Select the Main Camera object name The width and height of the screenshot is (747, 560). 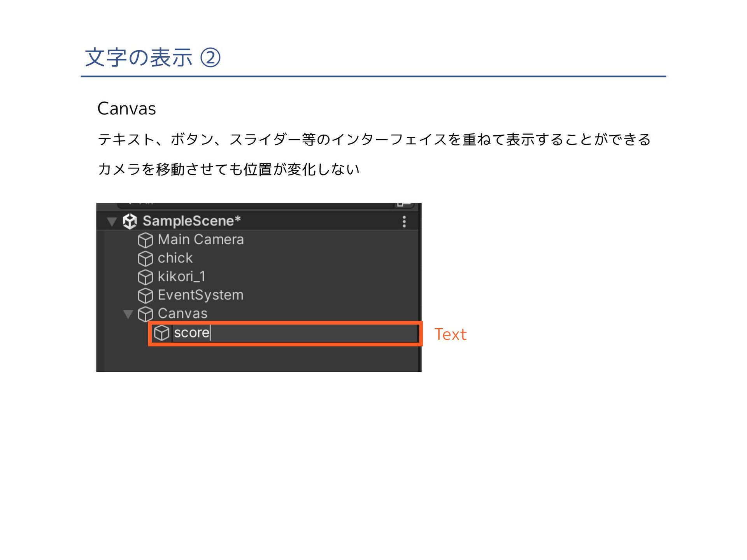click(201, 240)
